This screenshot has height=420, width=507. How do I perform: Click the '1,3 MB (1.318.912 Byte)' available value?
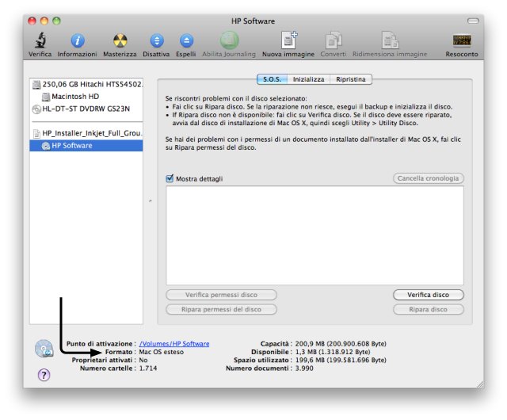click(333, 352)
